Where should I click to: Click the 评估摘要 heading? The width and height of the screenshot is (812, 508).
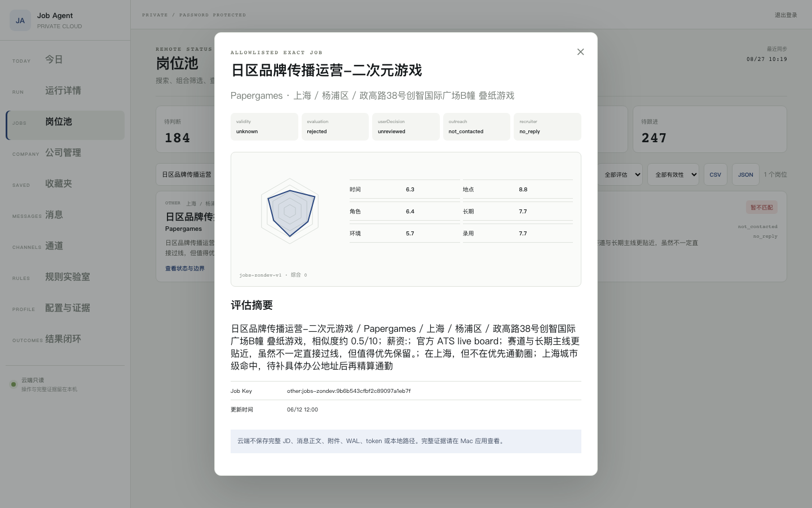pos(251,305)
